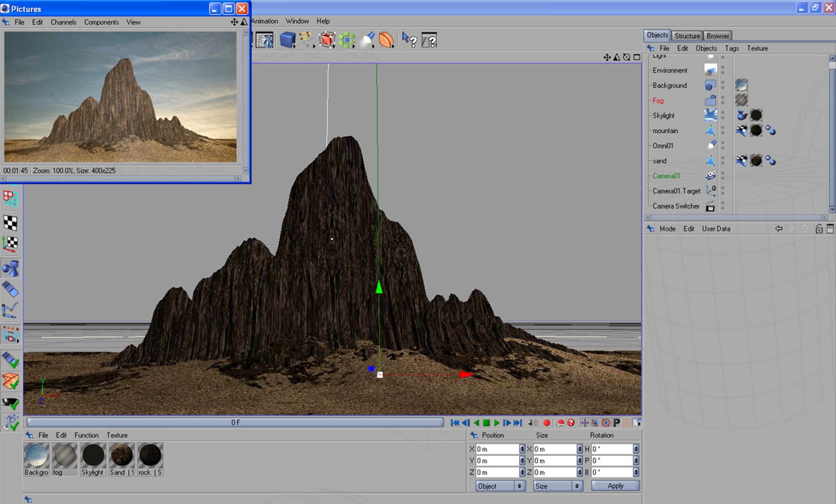
Task: Play the animation forward
Action: point(496,423)
